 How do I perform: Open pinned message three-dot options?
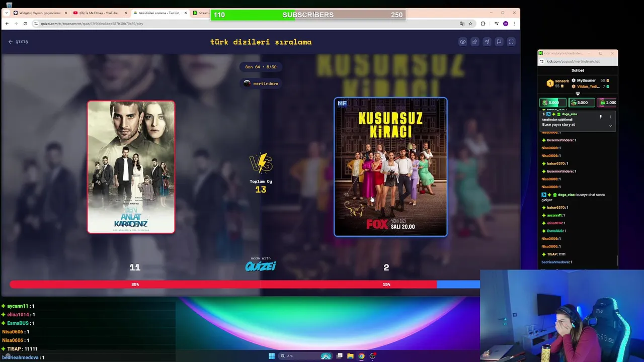coord(611,117)
